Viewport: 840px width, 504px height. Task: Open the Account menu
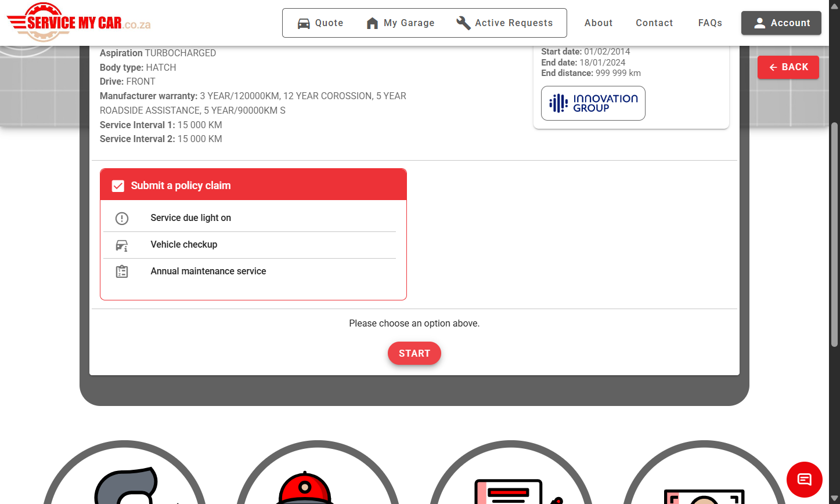[x=781, y=23]
